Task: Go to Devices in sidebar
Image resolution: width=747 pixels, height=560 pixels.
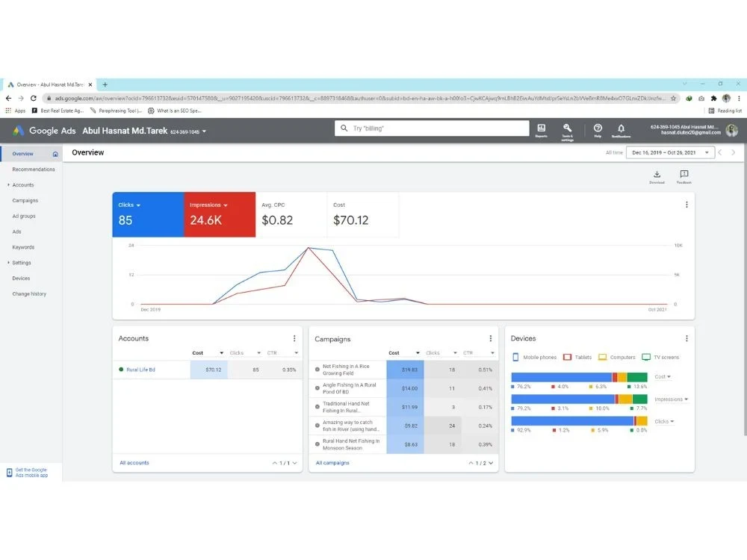Action: [21, 278]
